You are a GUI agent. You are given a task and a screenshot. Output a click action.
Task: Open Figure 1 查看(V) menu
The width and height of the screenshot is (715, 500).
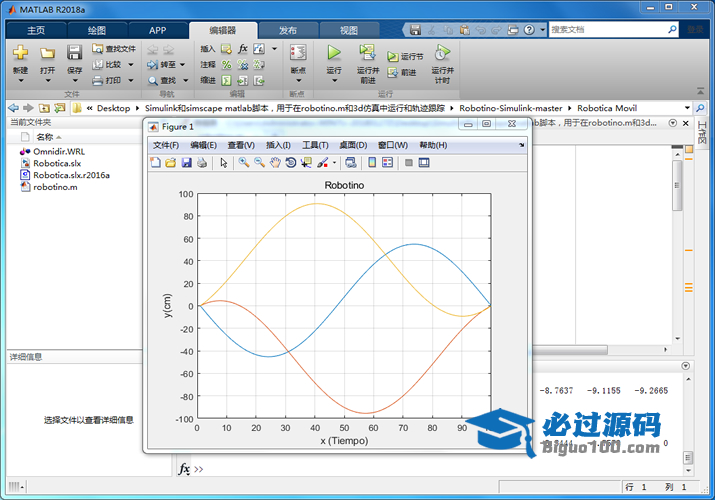click(x=241, y=145)
